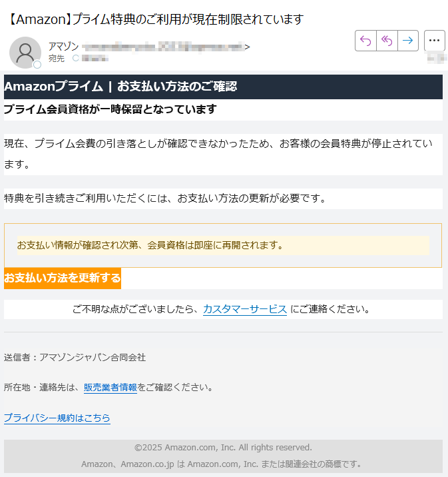Viewport: 448px width, 477px height.
Task: Open the カスタマーサービス link
Action: [x=245, y=309]
